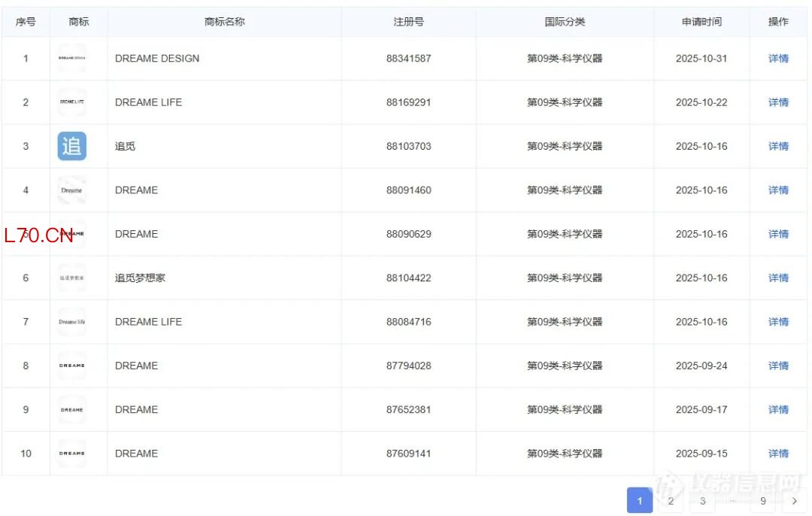
Task: Click the DREAME LIFE logo in row 2
Action: (x=72, y=102)
